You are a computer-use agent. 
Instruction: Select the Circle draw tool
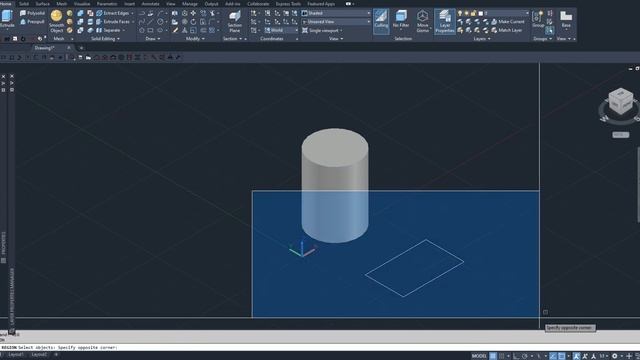coord(160,22)
